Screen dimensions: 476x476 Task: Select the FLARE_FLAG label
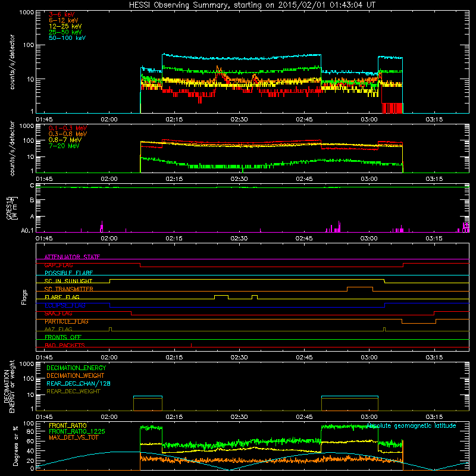click(62, 297)
